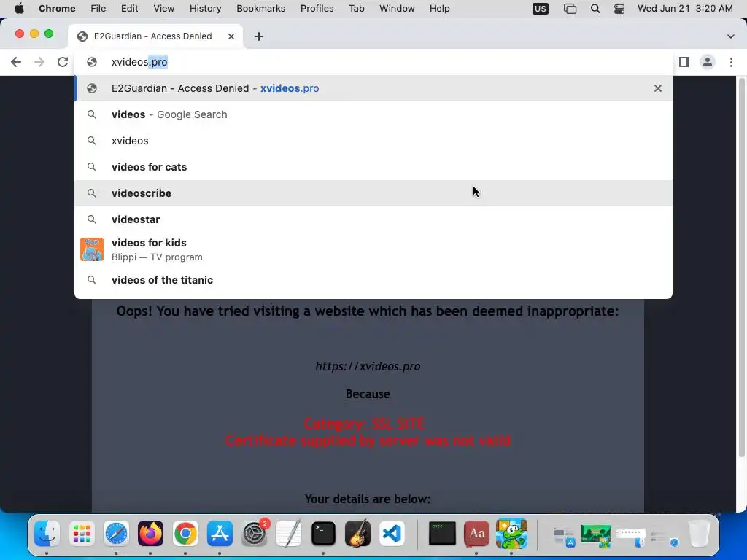
Task: Click the US input source indicator
Action: (541, 9)
